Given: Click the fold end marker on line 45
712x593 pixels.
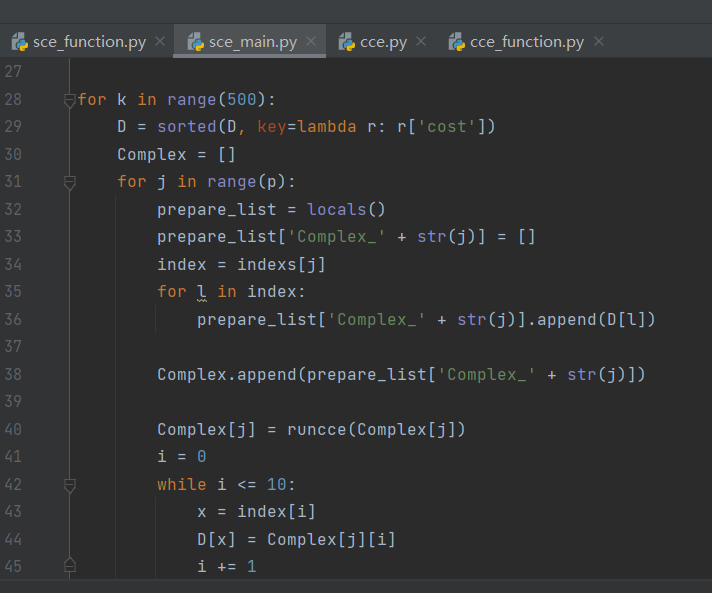Looking at the screenshot, I should pyautogui.click(x=69, y=566).
